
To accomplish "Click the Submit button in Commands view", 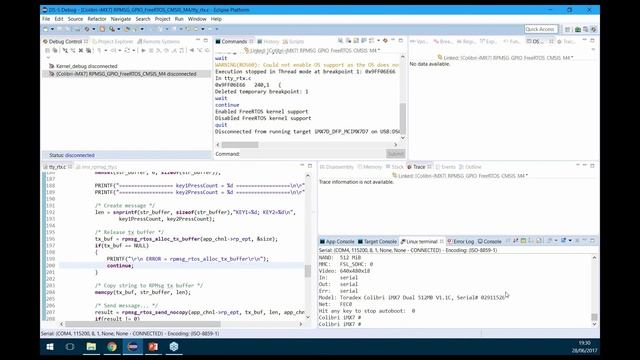I will (x=396, y=154).
